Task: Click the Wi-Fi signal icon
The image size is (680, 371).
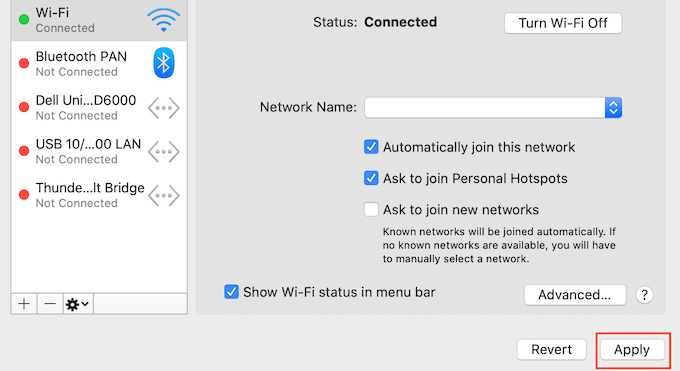Action: [163, 20]
